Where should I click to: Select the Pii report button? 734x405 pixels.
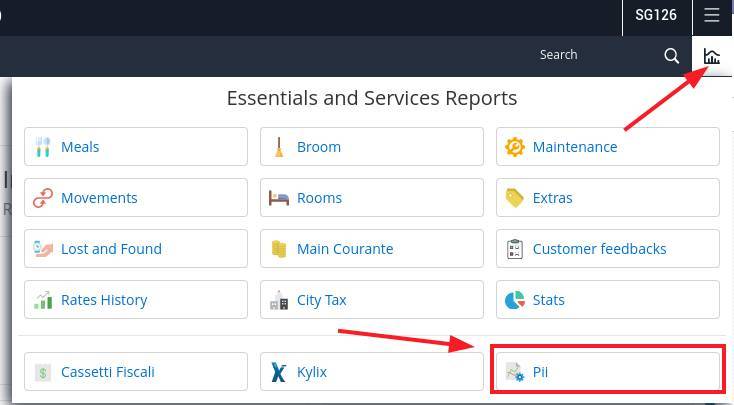[x=608, y=372]
